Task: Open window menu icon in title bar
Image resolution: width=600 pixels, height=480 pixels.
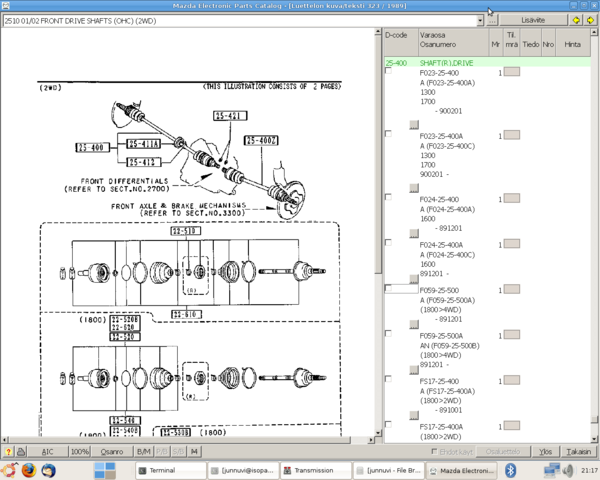Action: pyautogui.click(x=5, y=5)
